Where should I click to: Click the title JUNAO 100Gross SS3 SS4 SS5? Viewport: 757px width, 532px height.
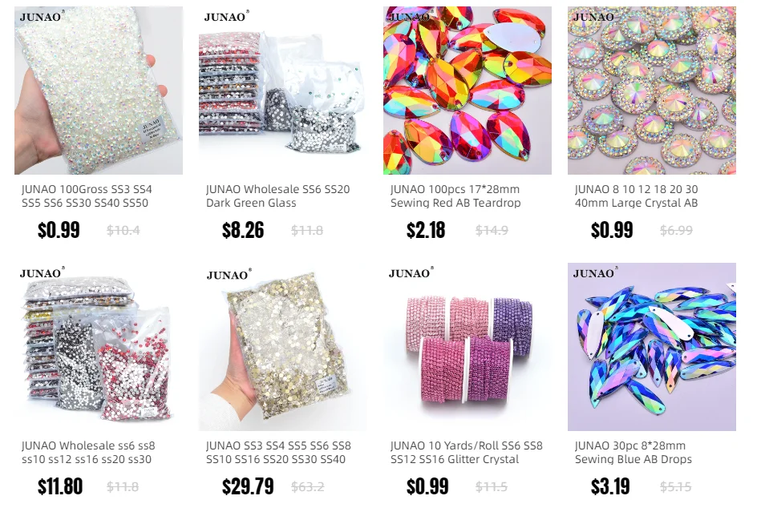coord(87,196)
